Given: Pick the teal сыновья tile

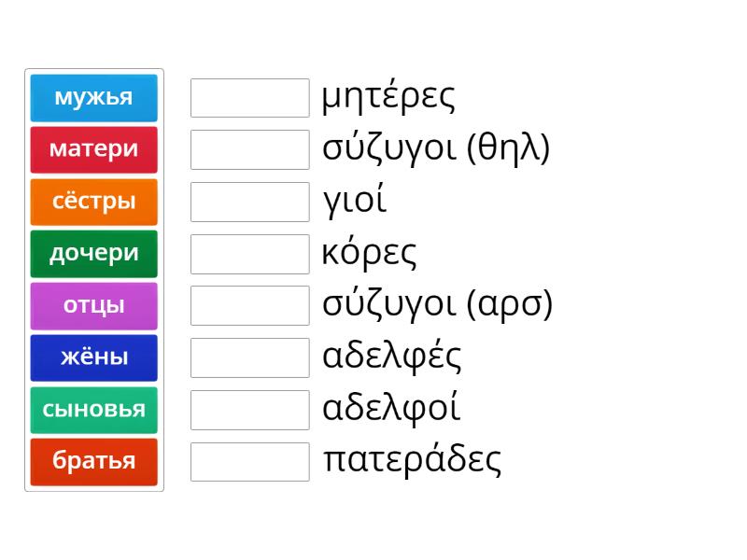Looking at the screenshot, I should (93, 409).
